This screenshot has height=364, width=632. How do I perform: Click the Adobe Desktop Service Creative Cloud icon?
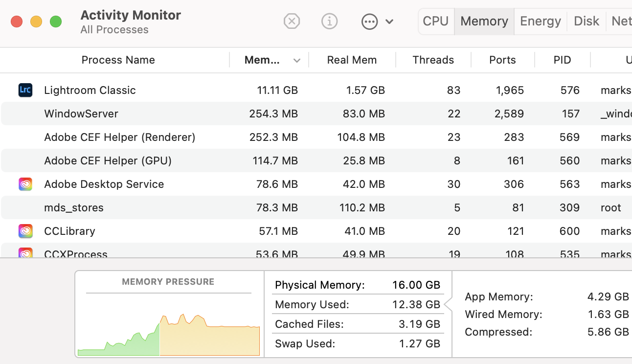[x=25, y=184]
